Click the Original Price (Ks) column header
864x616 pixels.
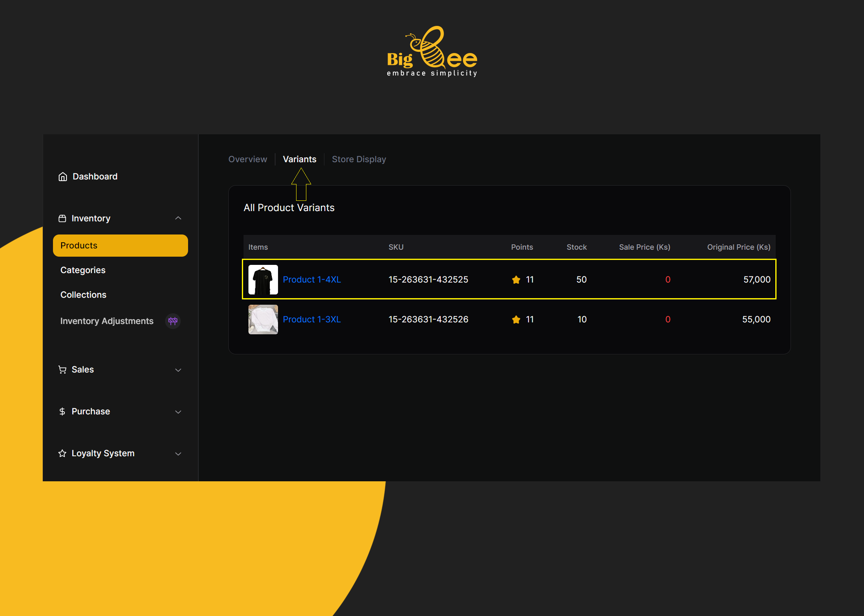[739, 247]
